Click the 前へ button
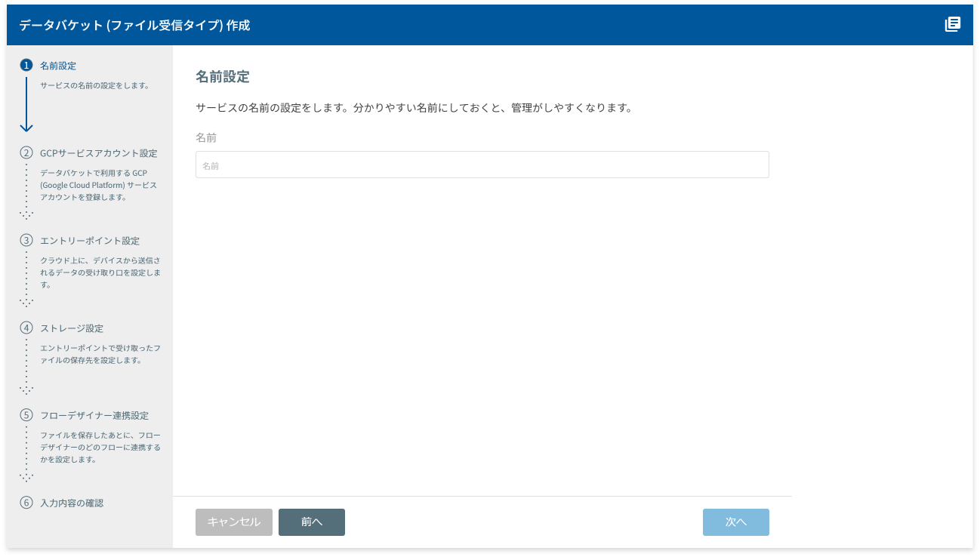 tap(312, 522)
